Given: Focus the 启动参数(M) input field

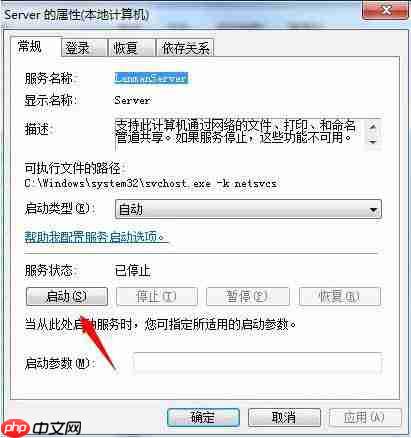Looking at the screenshot, I should tap(257, 363).
